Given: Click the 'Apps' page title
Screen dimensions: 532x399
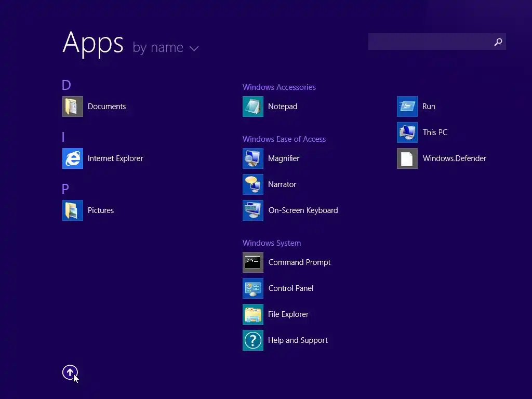Looking at the screenshot, I should pos(93,44).
